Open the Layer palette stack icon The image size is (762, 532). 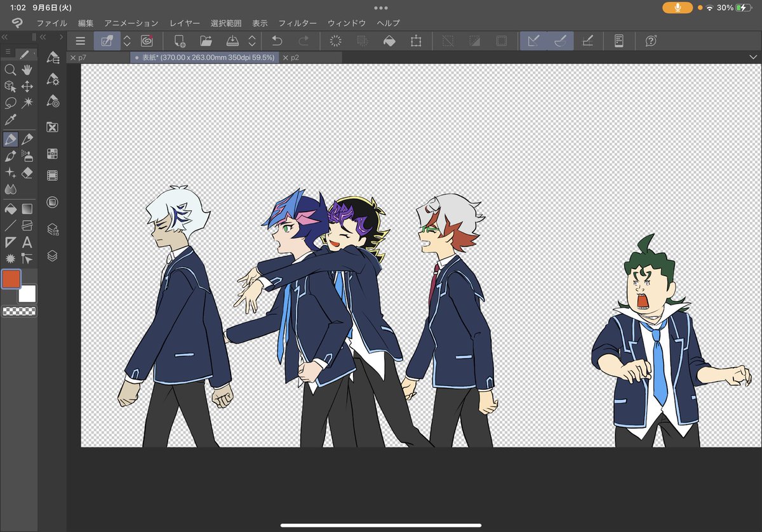53,256
